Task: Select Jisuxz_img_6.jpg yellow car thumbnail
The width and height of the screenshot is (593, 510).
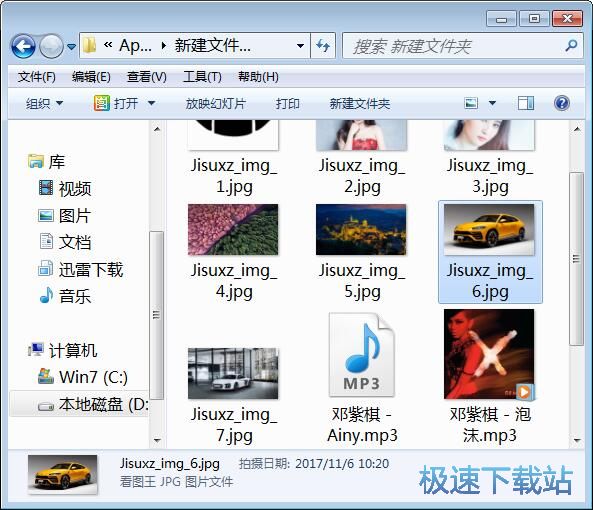Action: coord(489,229)
